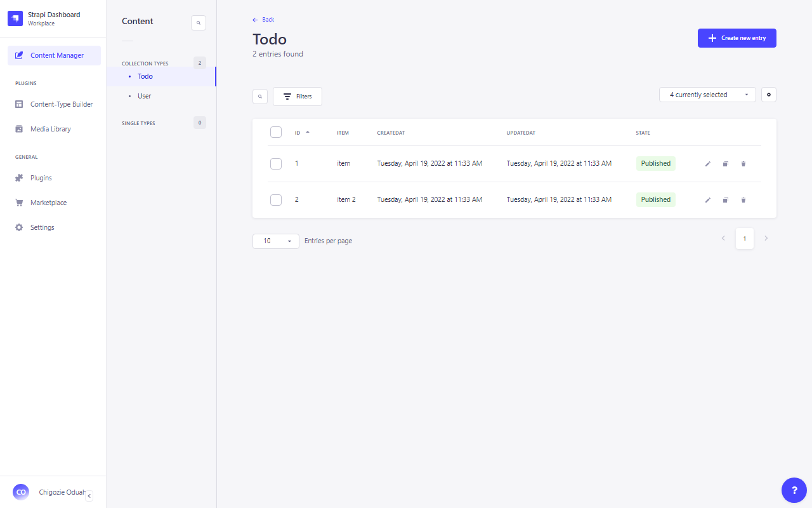This screenshot has height=508, width=812.
Task: Expand the entries per page dropdown
Action: 275,241
